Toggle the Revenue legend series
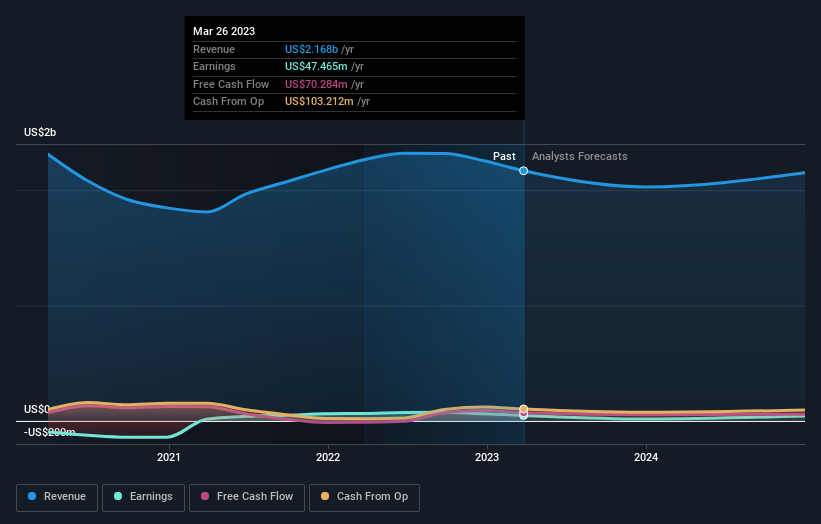Image resolution: width=821 pixels, height=524 pixels. coord(57,497)
